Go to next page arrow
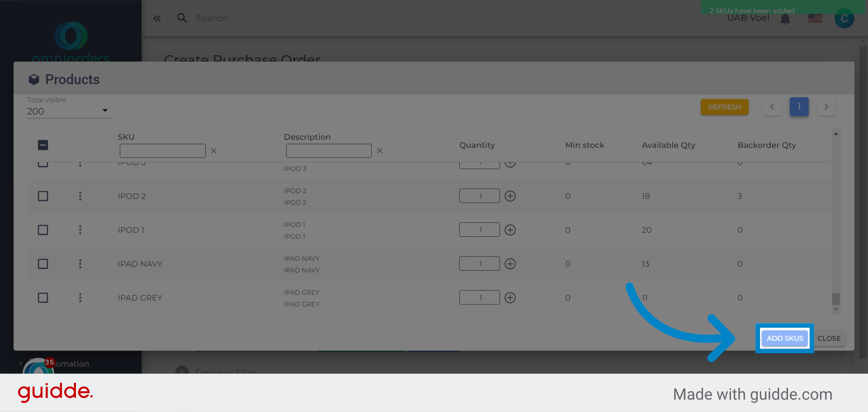The image size is (868, 412). (x=826, y=107)
